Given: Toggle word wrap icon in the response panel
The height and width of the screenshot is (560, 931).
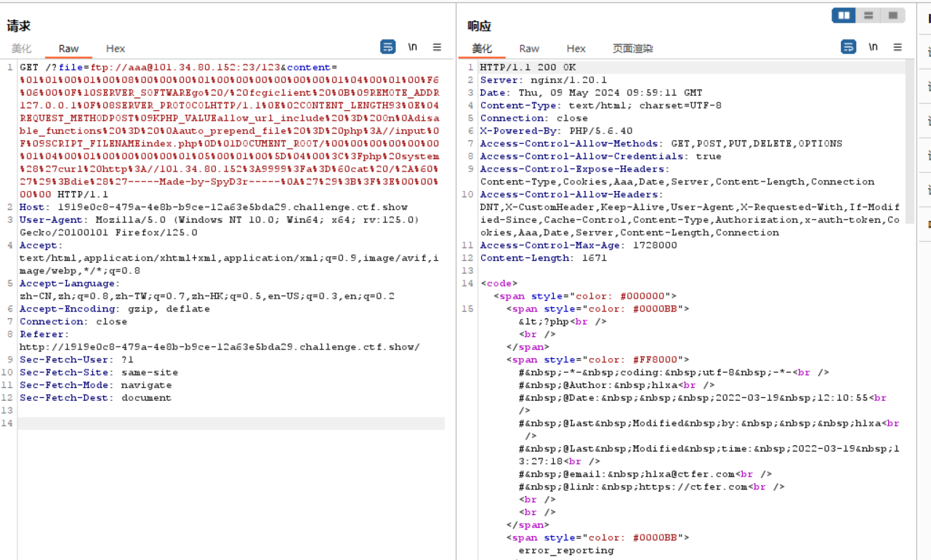Looking at the screenshot, I should [849, 47].
